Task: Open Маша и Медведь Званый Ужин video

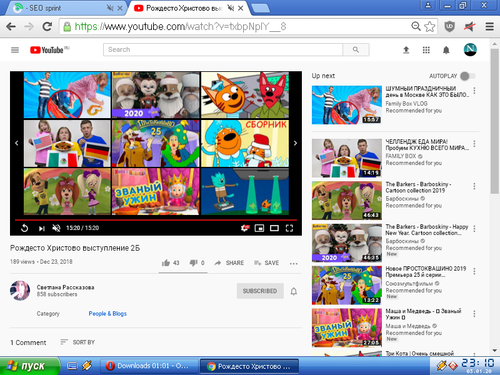Action: coord(347,328)
